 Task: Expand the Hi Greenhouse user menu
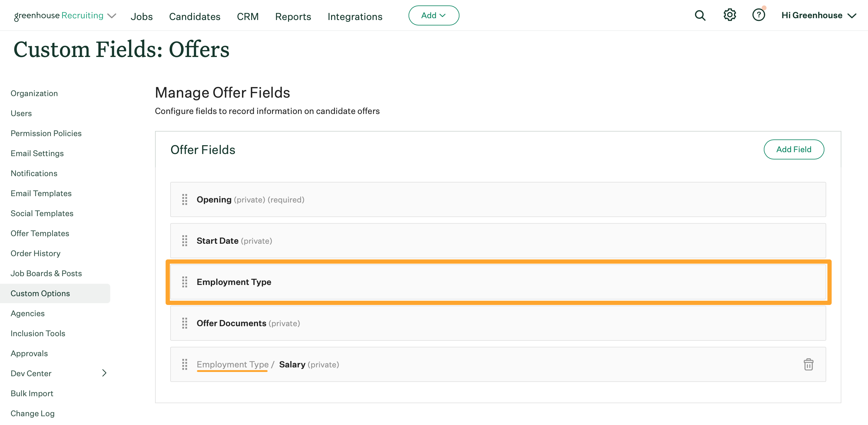(x=818, y=15)
